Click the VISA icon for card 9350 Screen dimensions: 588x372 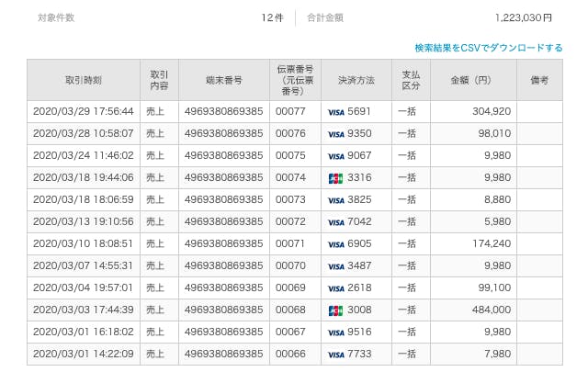335,133
